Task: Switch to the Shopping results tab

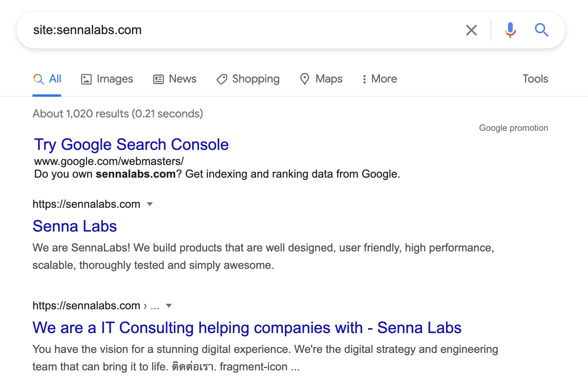Action: 256,79
